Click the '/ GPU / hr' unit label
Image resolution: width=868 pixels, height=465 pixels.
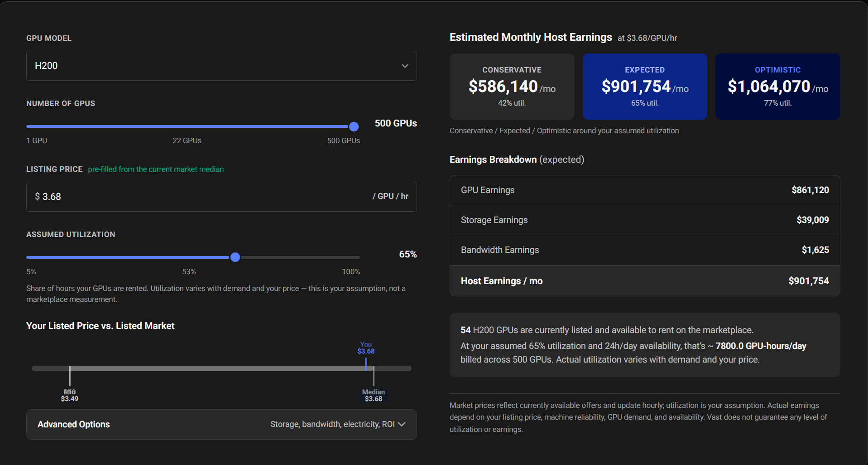coord(390,196)
